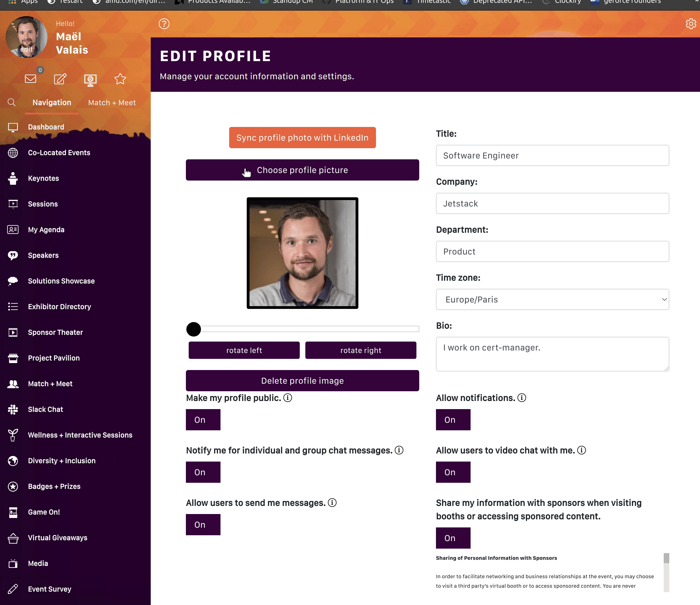
Task: Click info icon beside Make my profile public
Action: tap(287, 398)
